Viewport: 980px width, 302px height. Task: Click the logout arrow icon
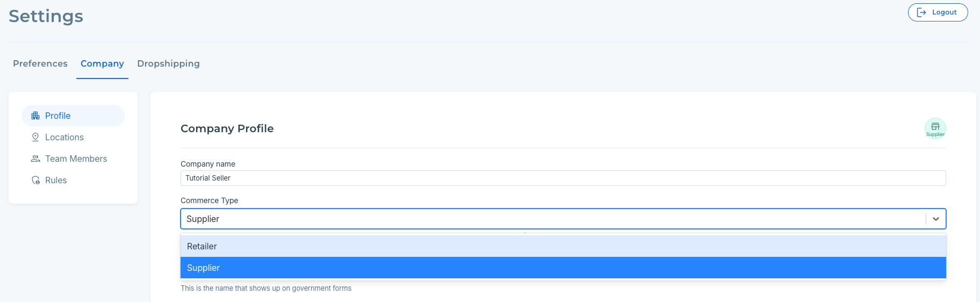click(921, 12)
